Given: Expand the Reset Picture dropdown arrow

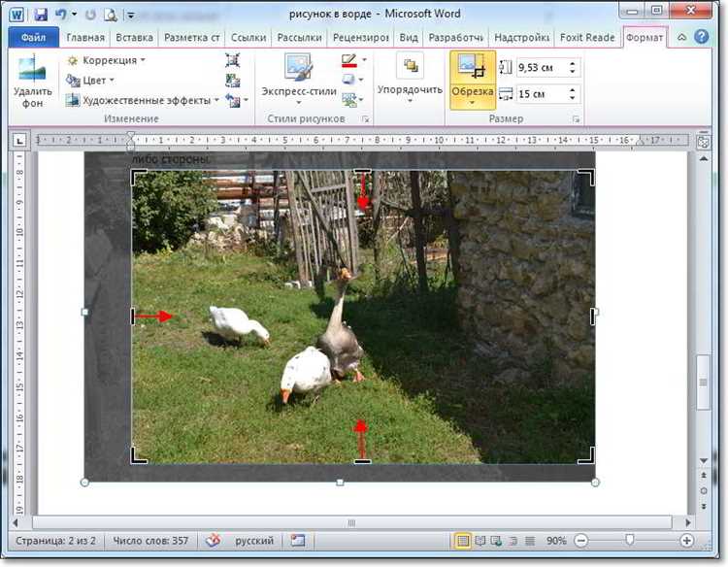Looking at the screenshot, I should 246,100.
